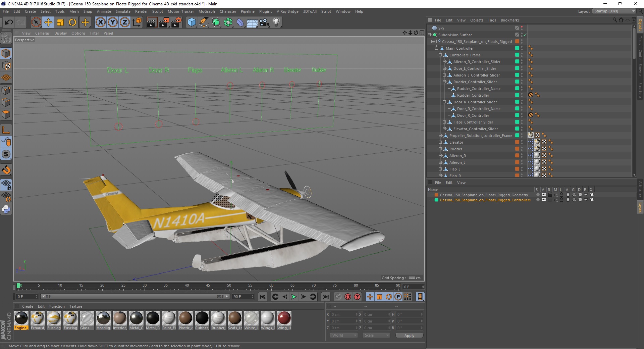Open the Layout Startup dropdown

[614, 11]
